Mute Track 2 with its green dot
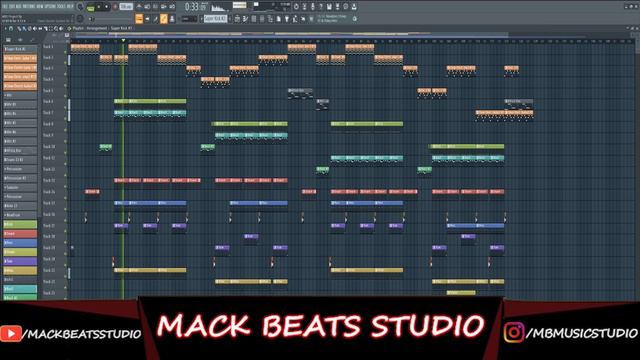The image size is (640, 360). (66, 63)
